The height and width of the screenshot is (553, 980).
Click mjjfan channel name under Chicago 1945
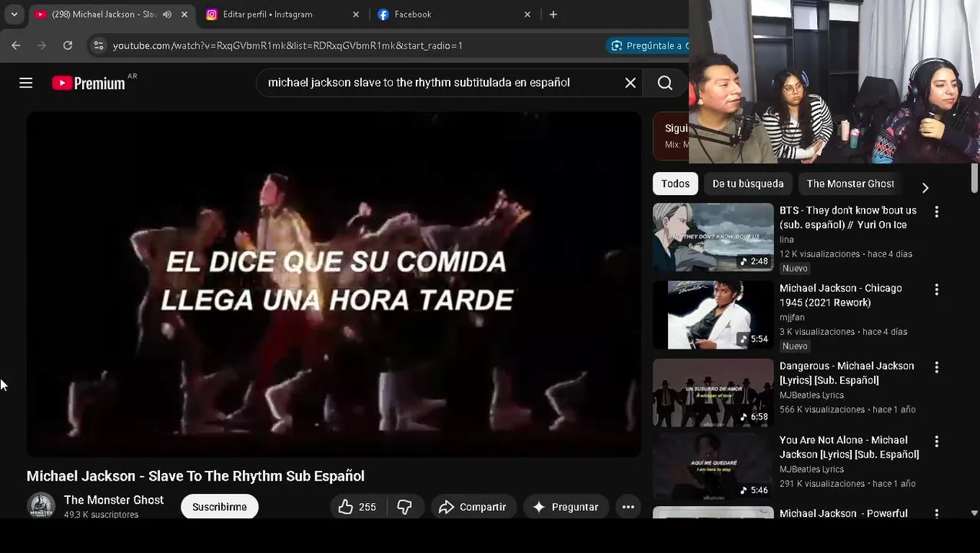coord(792,317)
